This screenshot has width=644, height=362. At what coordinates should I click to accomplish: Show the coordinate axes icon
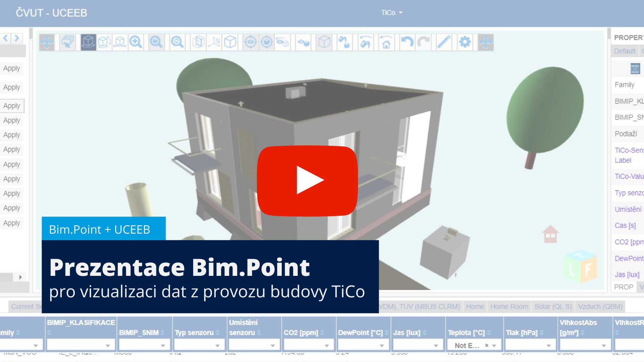click(214, 42)
